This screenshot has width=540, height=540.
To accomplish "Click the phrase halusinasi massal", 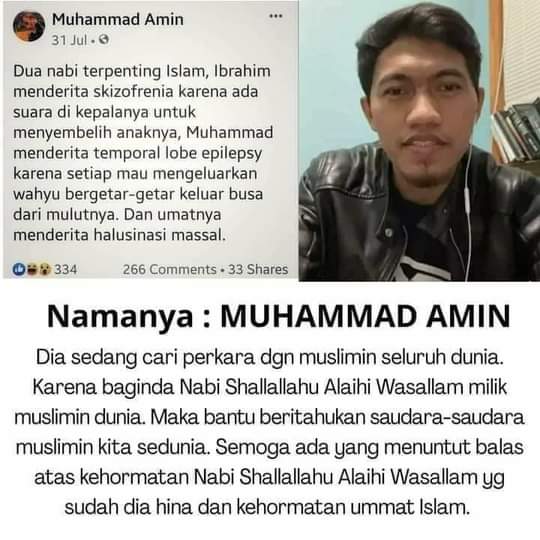I will pyautogui.click(x=160, y=235).
